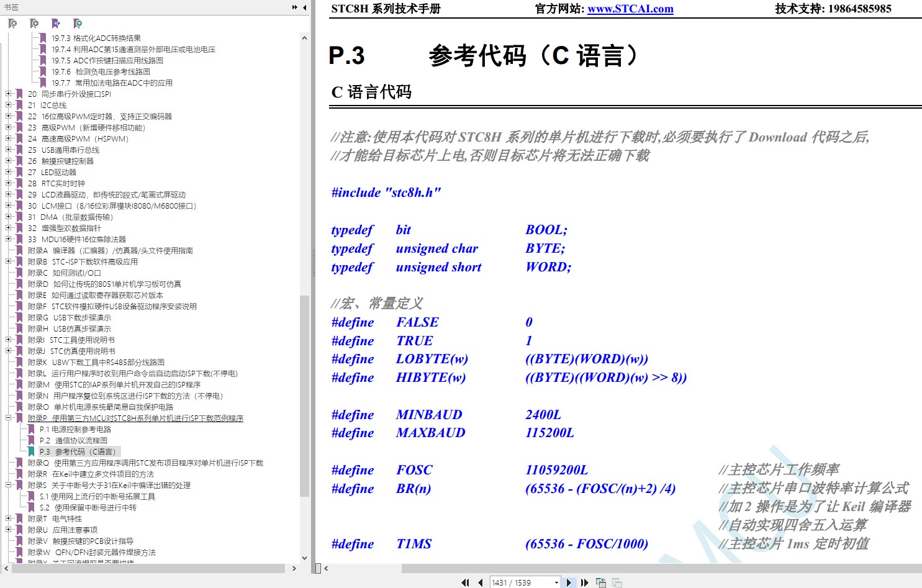Expand chapter 25 USB通用串行总线
Image resolution: width=922 pixels, height=588 pixels.
[x=9, y=150]
